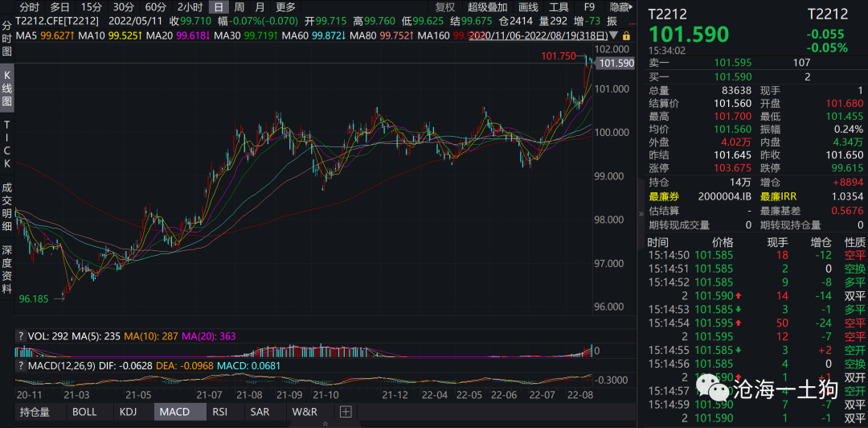868x428 pixels.
Task: Click the 15:14:50 trade row
Action: [x=756, y=255]
